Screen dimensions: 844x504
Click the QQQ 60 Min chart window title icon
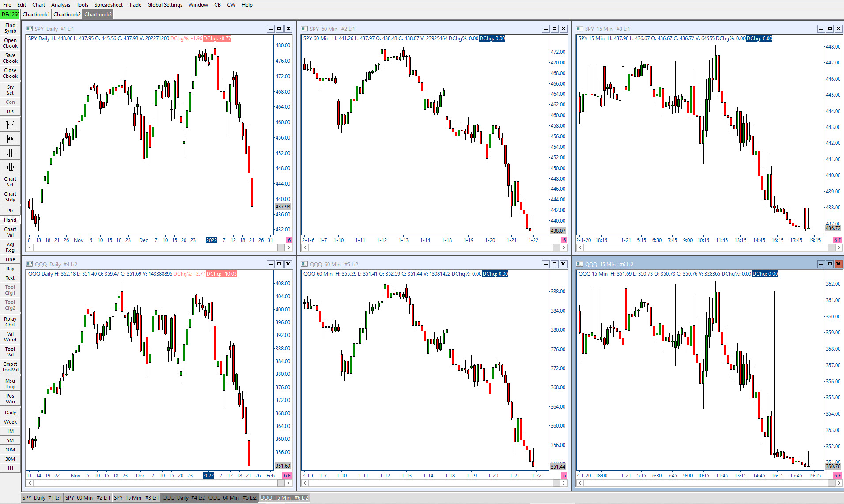(x=304, y=264)
